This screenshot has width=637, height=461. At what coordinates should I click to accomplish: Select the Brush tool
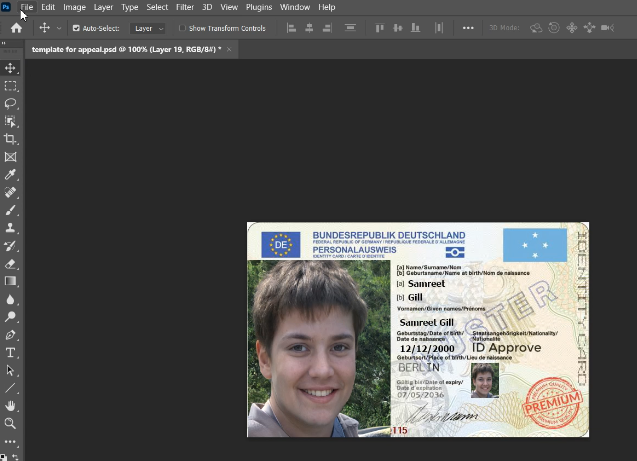coord(11,211)
